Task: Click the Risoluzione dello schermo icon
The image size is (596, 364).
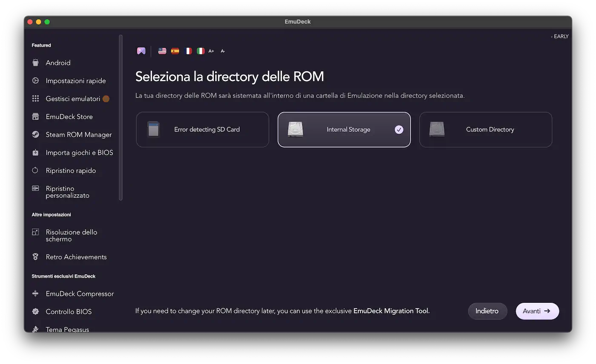Action: 35,232
